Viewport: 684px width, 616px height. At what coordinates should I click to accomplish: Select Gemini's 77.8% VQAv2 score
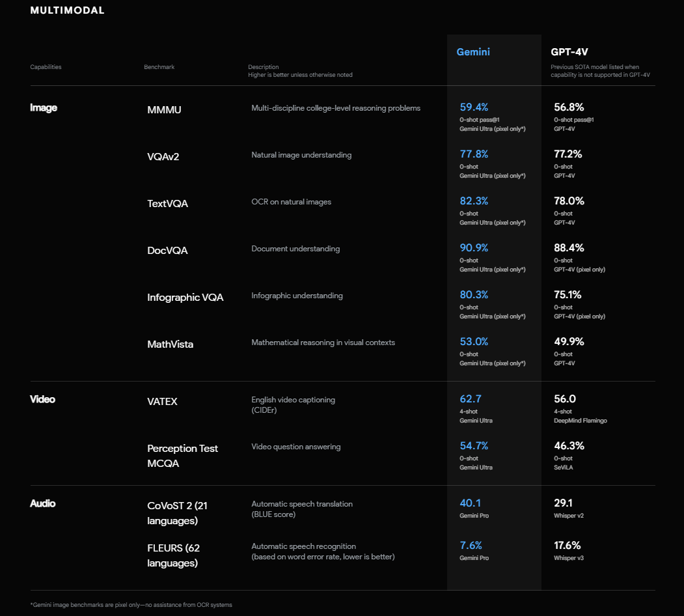tap(474, 154)
